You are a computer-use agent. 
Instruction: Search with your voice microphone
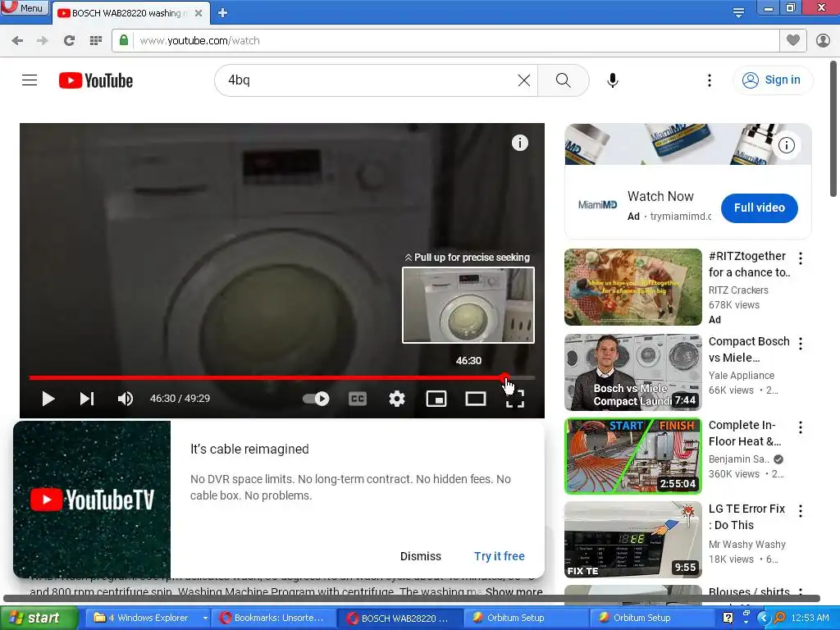coord(613,80)
